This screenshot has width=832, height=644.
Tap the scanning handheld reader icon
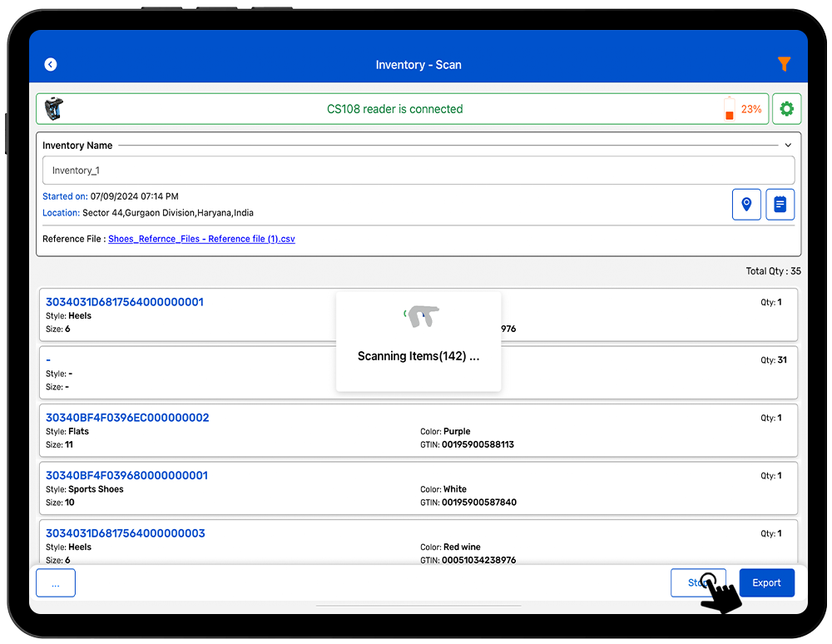tap(422, 316)
